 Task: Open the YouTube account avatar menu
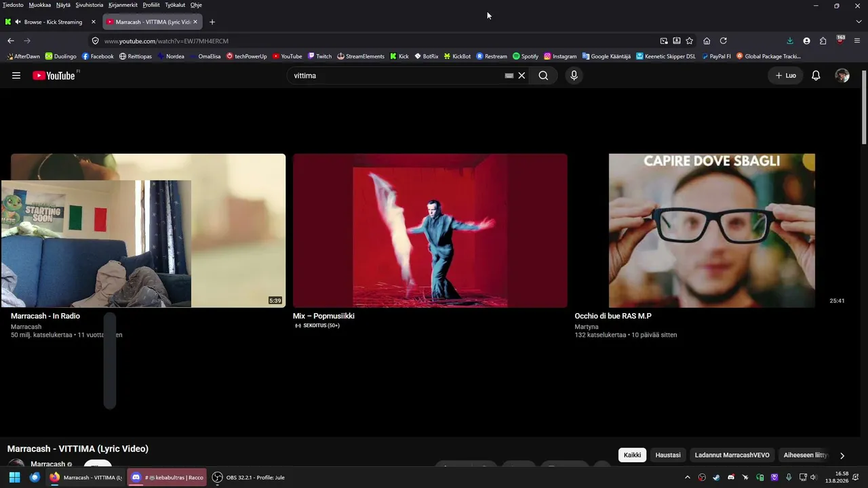click(842, 76)
